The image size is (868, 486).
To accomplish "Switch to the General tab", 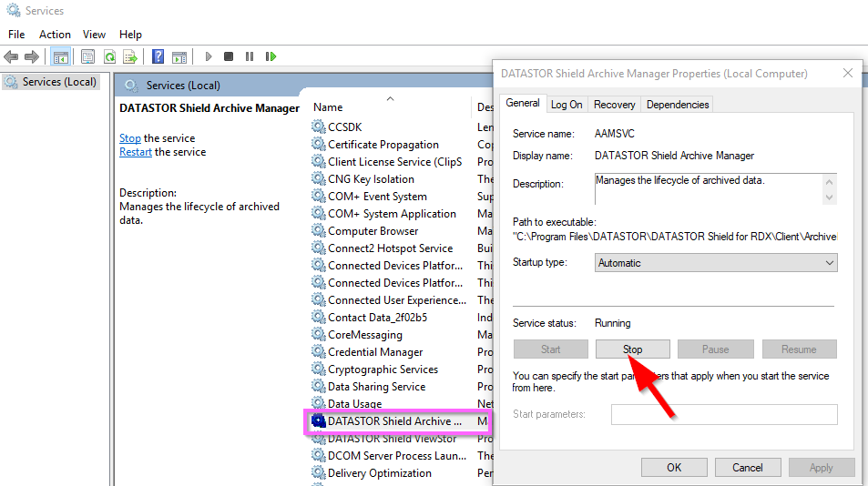I will pos(523,104).
